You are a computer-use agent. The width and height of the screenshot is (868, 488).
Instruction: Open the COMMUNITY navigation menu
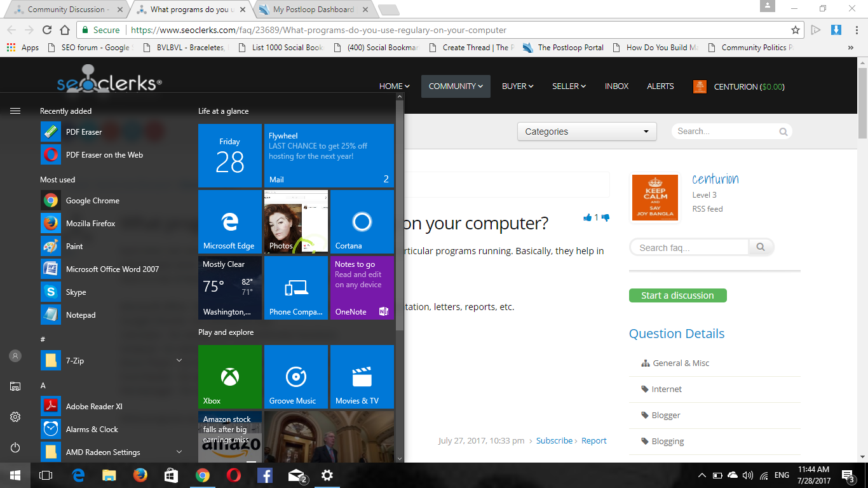[x=456, y=86]
